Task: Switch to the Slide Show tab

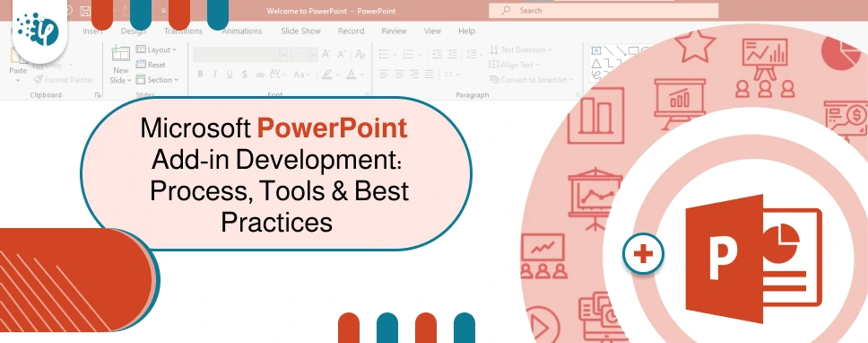Action: tap(300, 31)
